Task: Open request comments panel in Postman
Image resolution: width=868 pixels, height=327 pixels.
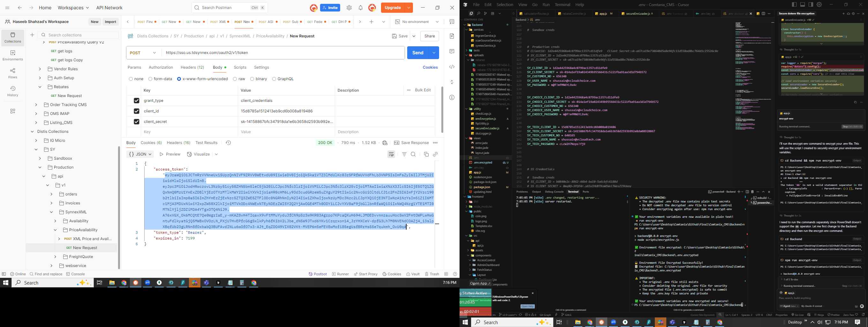Action: coord(452,51)
